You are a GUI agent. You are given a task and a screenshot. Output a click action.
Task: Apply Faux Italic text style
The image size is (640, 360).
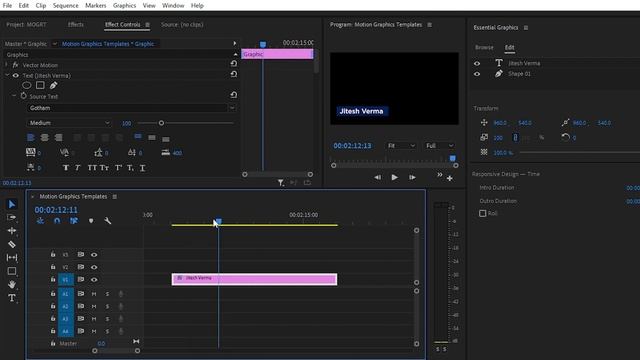point(78,168)
